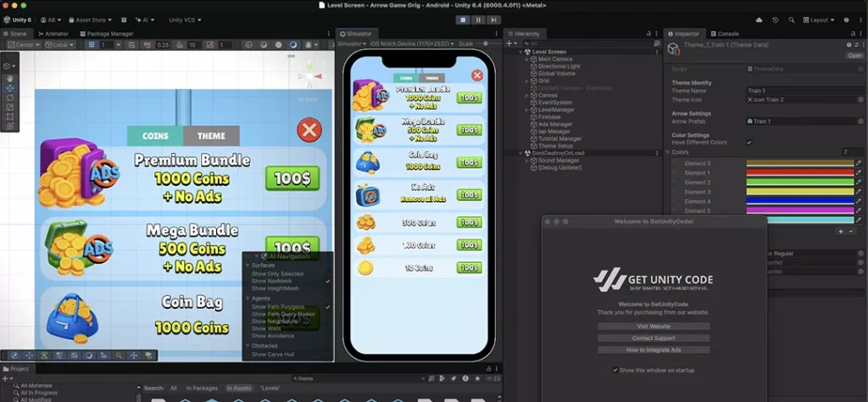Click the eyedropper for Element 2

860,182
